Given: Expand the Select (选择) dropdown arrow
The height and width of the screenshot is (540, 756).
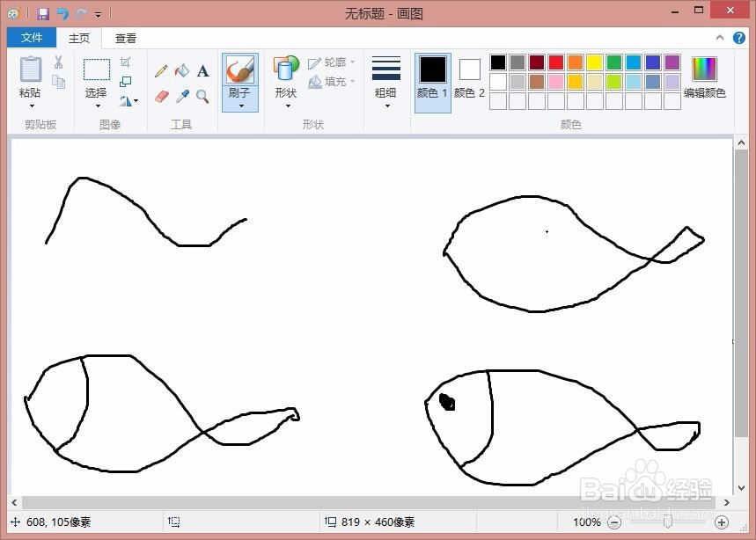Looking at the screenshot, I should tap(98, 106).
